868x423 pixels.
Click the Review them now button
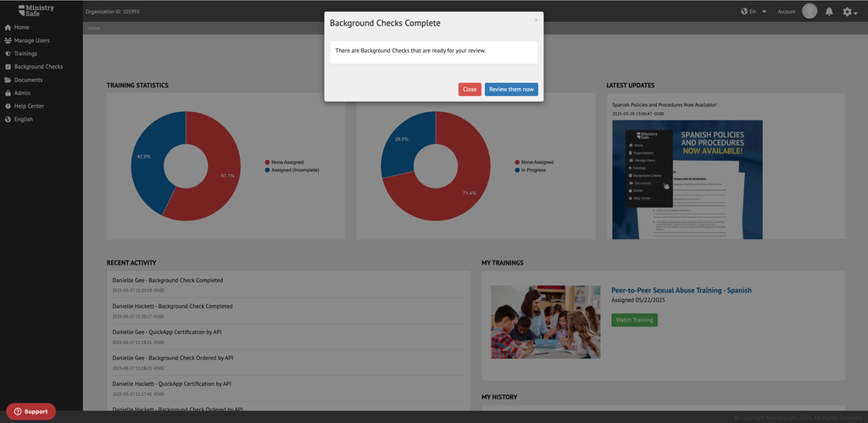click(x=511, y=89)
